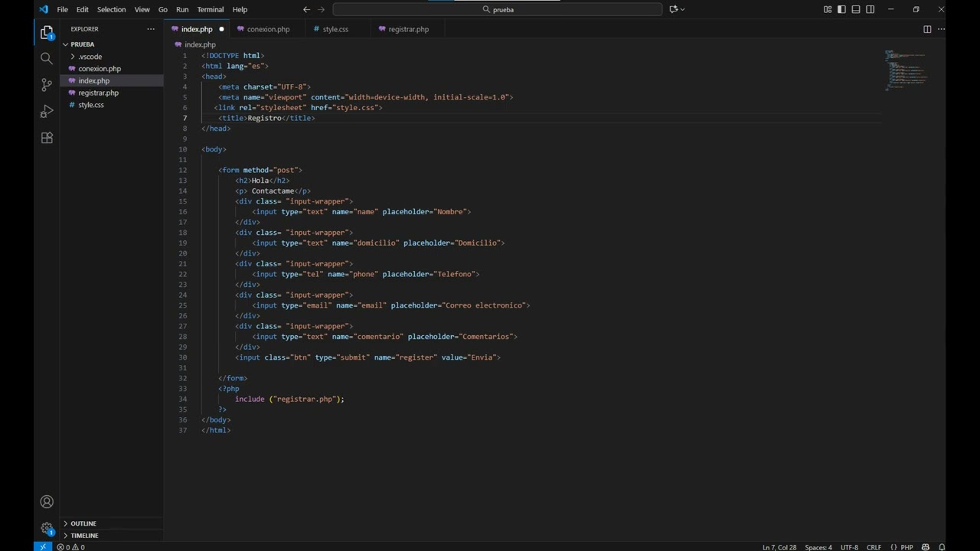The image size is (980, 551).
Task: Open the Copilot chat icon in the title bar
Action: click(x=674, y=9)
